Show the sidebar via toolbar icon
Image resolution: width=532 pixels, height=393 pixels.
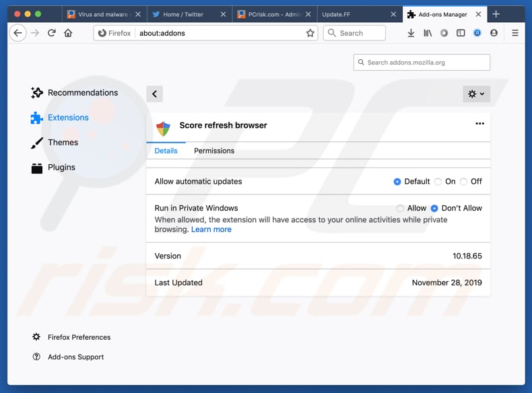coord(461,33)
